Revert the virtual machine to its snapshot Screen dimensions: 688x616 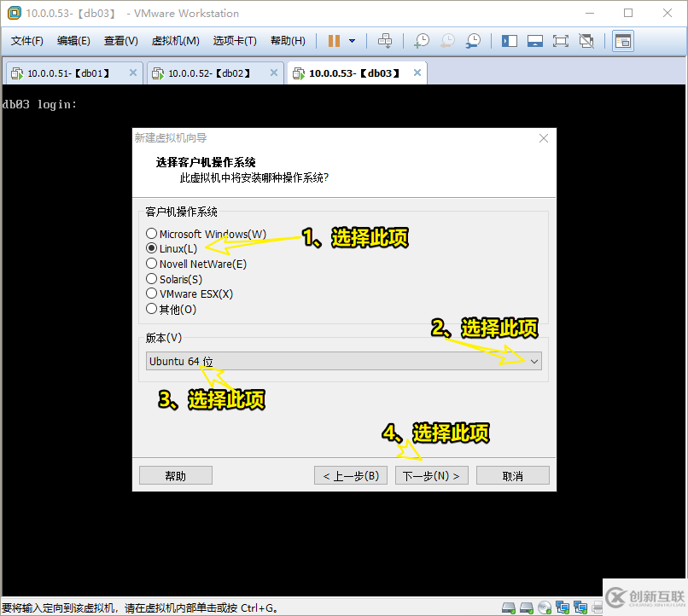tap(447, 41)
